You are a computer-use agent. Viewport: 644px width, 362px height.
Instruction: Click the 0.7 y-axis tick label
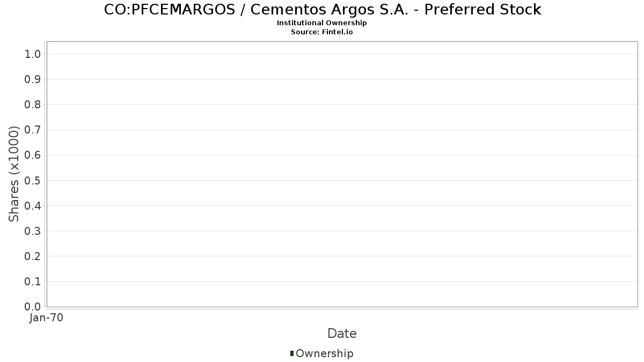tap(33, 130)
